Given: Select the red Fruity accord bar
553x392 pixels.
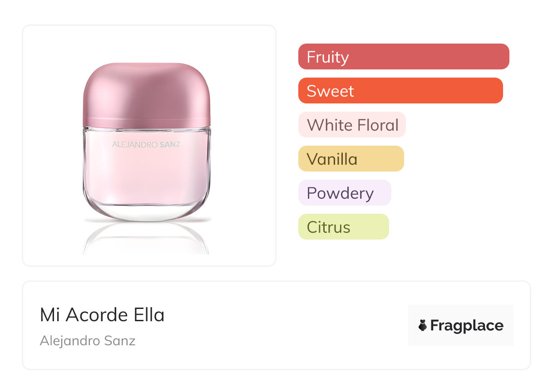Looking at the screenshot, I should [404, 57].
